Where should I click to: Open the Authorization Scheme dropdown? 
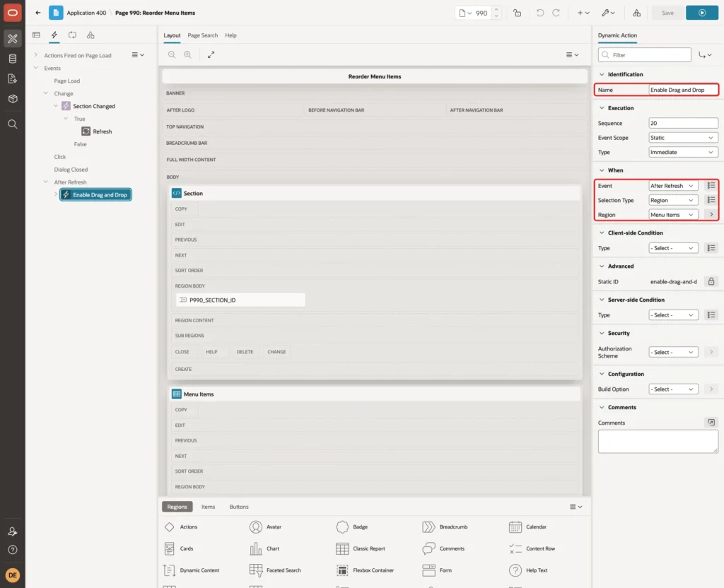[x=673, y=352]
